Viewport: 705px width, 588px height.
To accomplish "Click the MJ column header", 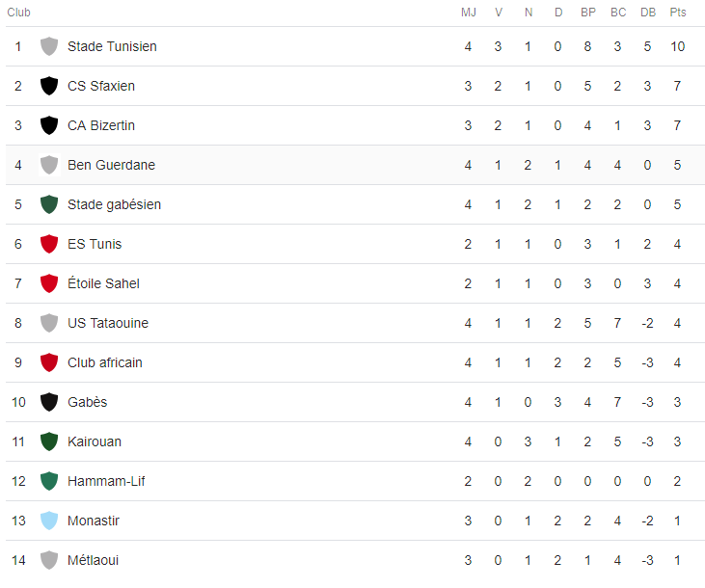I will point(468,13).
